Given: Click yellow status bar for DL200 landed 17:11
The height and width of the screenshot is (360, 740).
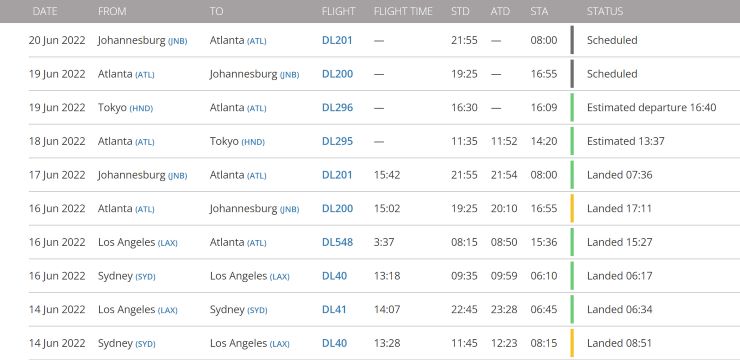Looking at the screenshot, I should (x=572, y=208).
